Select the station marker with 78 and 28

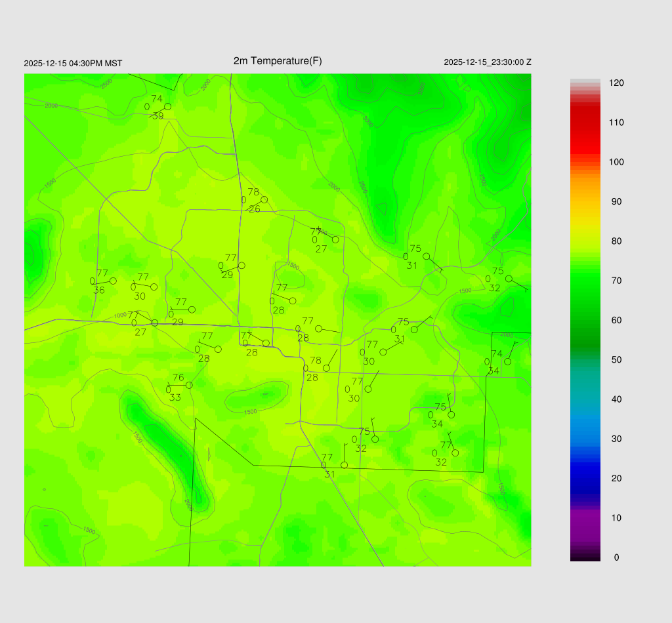[326, 368]
